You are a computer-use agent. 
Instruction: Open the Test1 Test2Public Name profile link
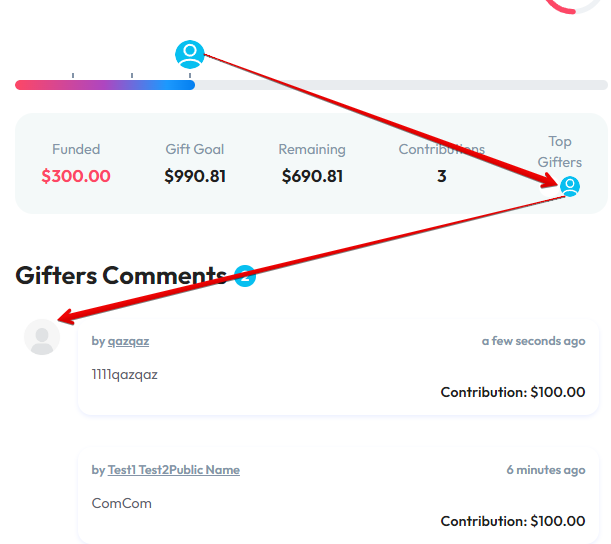[x=173, y=470]
